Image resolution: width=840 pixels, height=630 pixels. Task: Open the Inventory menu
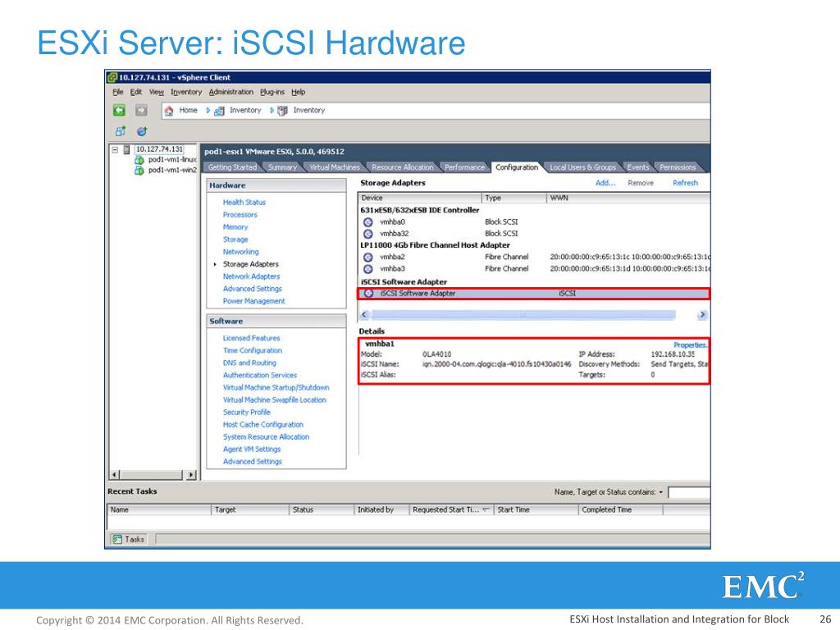point(186,92)
